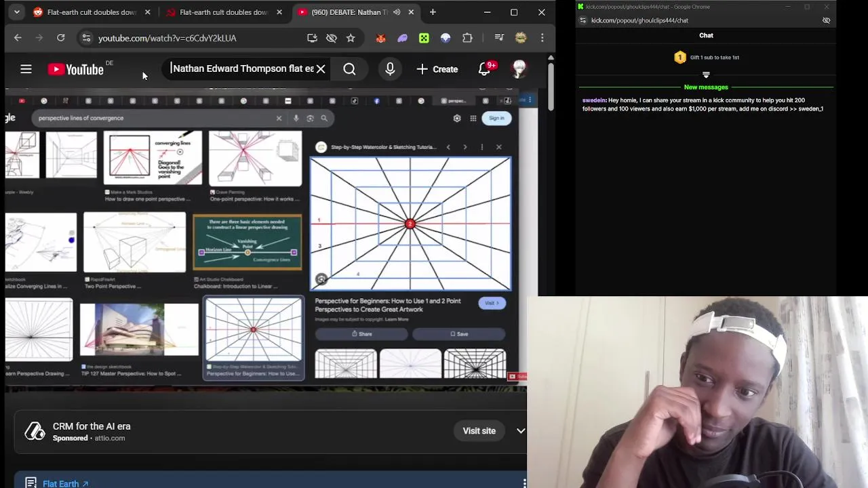
Task: Click the large perspective grid preview image
Action: click(410, 224)
